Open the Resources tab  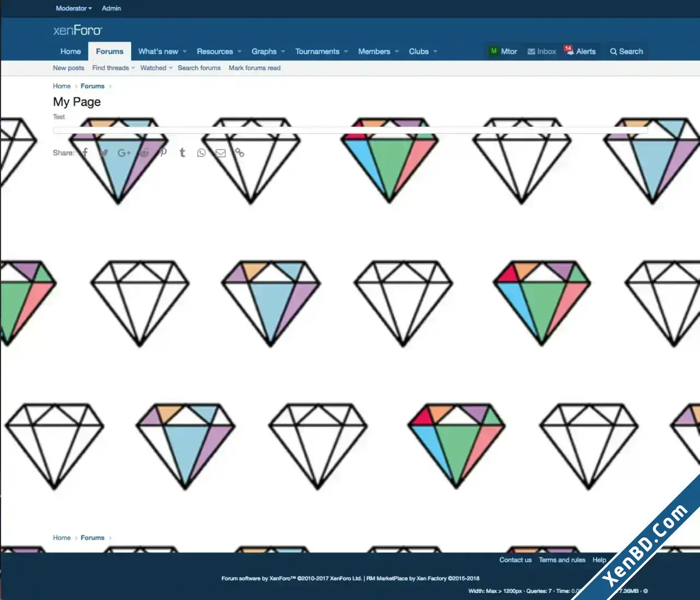pyautogui.click(x=215, y=51)
